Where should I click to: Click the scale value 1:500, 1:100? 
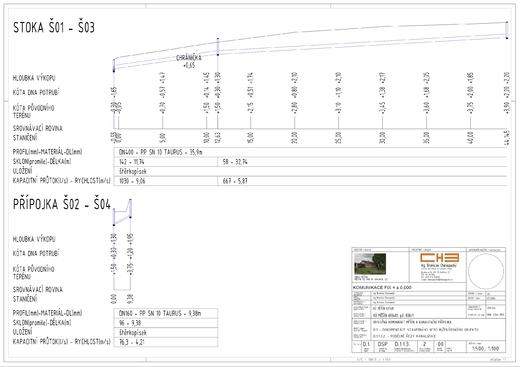pyautogui.click(x=485, y=348)
